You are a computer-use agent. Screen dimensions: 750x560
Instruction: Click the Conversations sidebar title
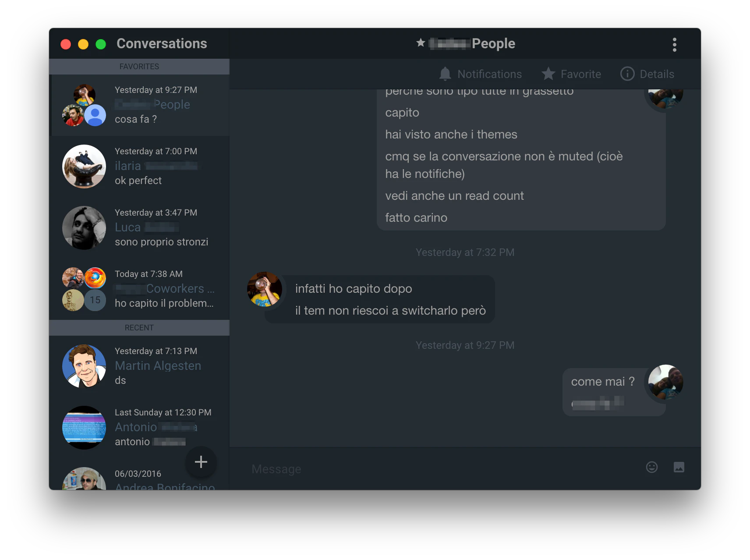click(162, 43)
